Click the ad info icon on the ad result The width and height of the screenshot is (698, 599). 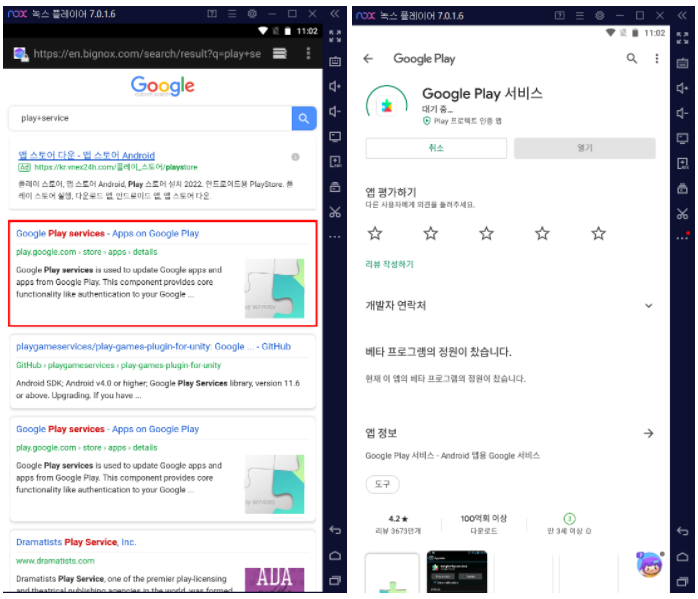pos(295,157)
